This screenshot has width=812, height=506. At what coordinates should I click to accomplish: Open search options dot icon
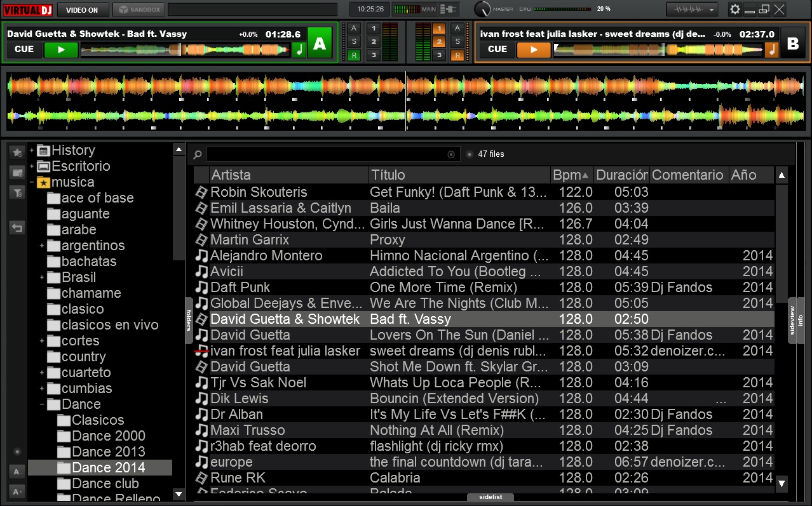[469, 154]
